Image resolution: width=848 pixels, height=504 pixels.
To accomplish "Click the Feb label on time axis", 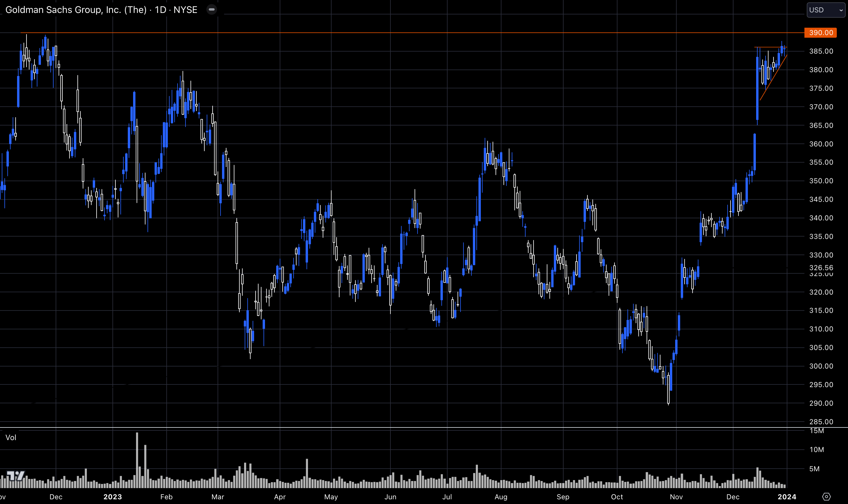I will click(x=166, y=497).
